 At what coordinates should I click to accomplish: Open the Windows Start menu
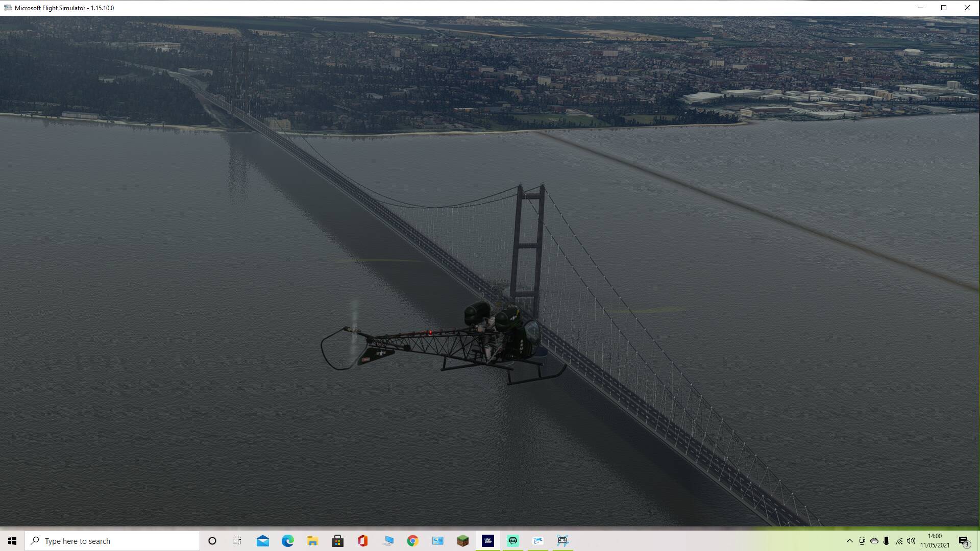pos(12,541)
